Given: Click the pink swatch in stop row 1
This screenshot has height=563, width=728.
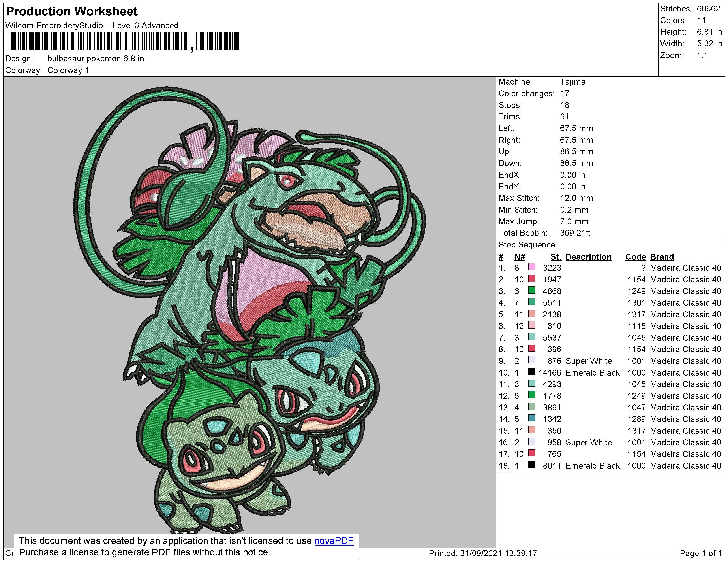Looking at the screenshot, I should [x=532, y=267].
